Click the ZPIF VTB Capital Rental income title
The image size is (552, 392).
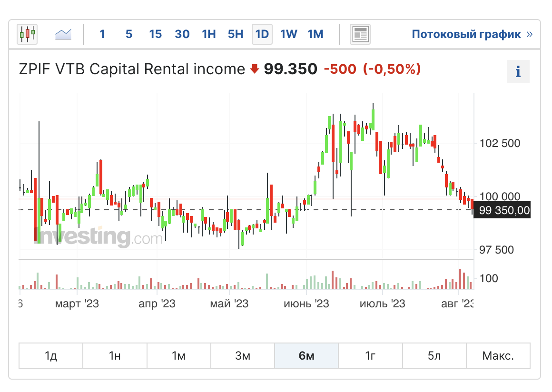point(132,69)
